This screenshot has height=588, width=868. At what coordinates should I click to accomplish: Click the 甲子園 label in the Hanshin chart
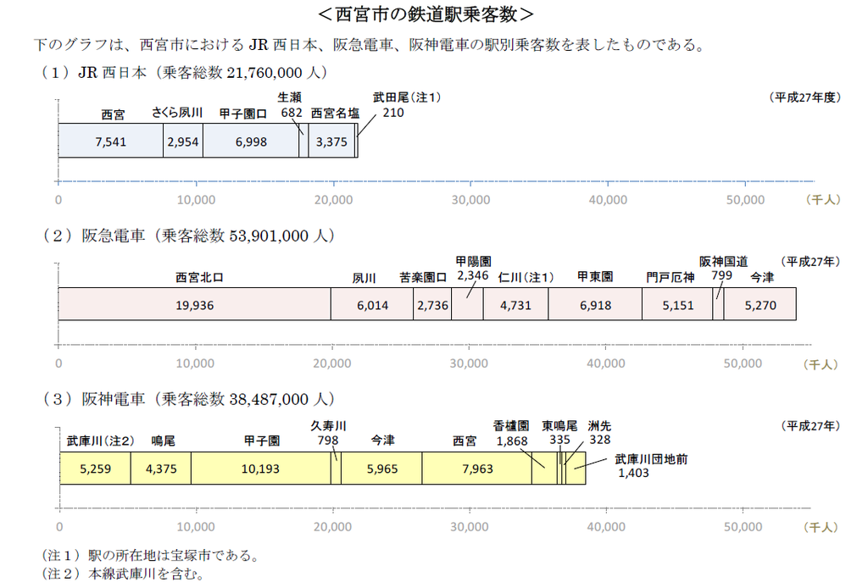(x=262, y=441)
